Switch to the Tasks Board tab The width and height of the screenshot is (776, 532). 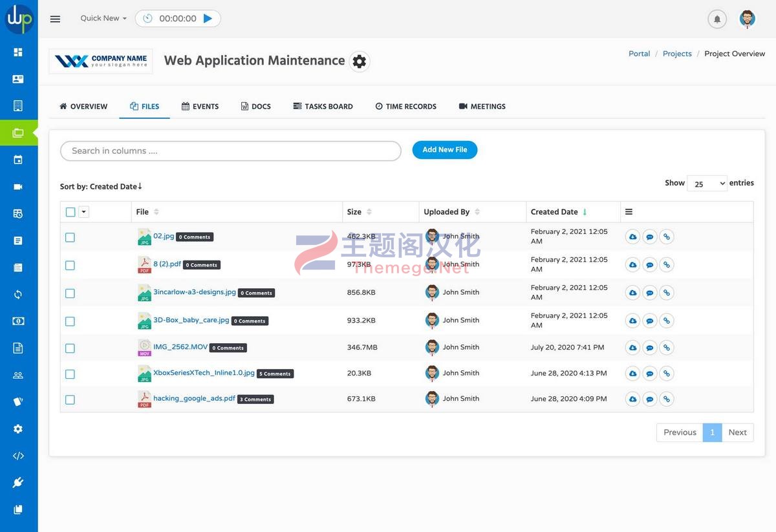tap(323, 106)
